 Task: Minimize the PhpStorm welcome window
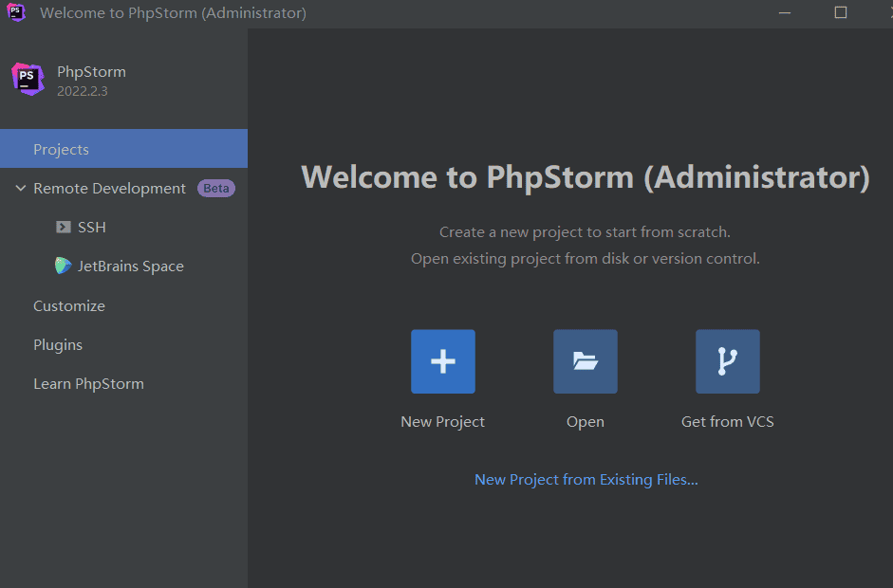[x=785, y=13]
